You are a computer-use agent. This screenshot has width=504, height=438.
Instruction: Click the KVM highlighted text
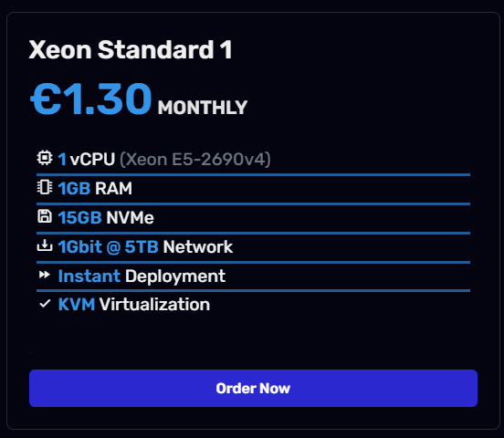coord(77,304)
